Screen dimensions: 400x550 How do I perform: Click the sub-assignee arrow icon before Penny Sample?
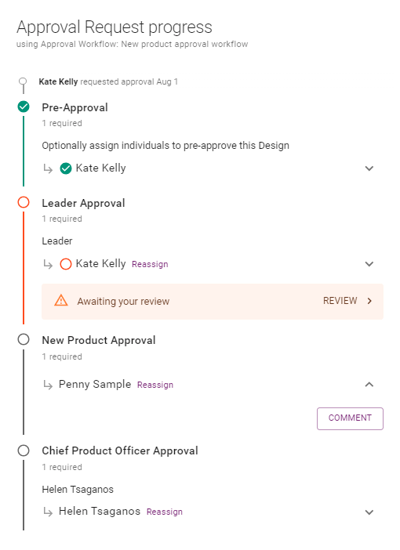48,385
